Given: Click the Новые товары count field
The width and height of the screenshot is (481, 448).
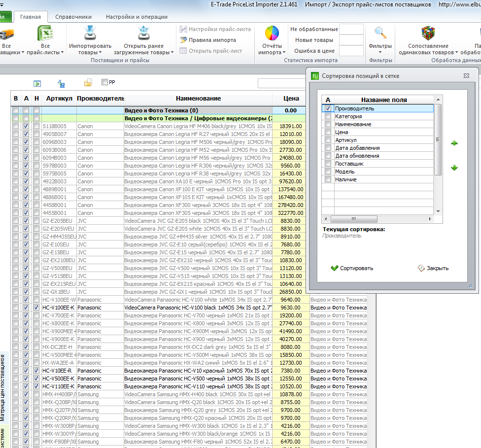Looking at the screenshot, I should click(x=351, y=40).
